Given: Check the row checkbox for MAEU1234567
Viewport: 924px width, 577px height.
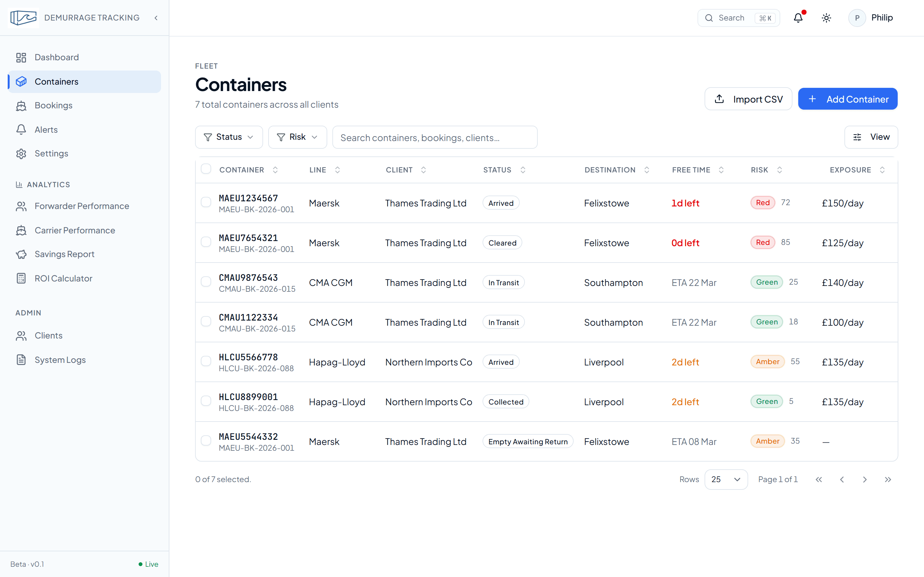Looking at the screenshot, I should (206, 202).
